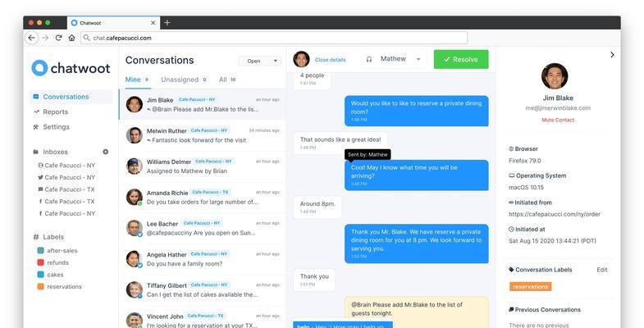The image size is (644, 328).
Task: Open Settings in the sidebar
Action: pos(57,127)
